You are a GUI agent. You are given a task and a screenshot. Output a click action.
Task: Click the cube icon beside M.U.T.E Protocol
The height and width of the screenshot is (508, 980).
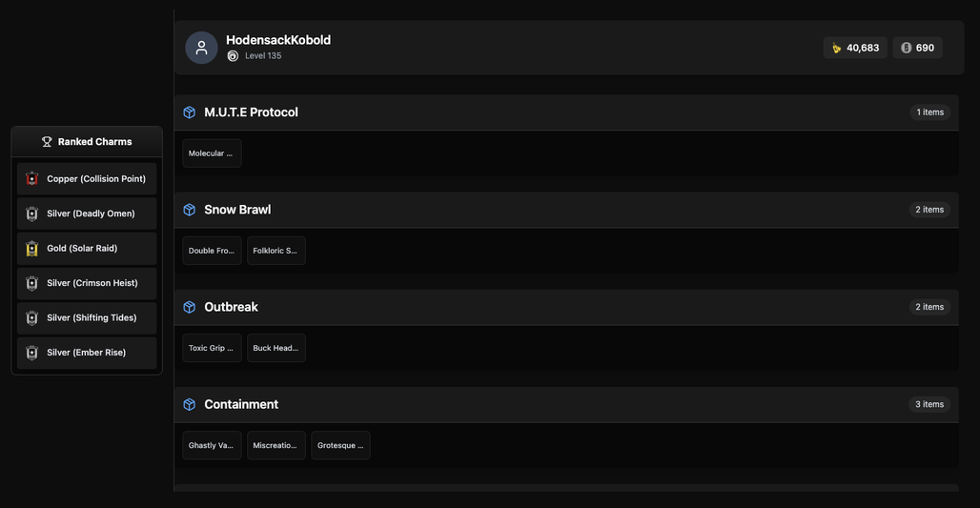coord(190,112)
